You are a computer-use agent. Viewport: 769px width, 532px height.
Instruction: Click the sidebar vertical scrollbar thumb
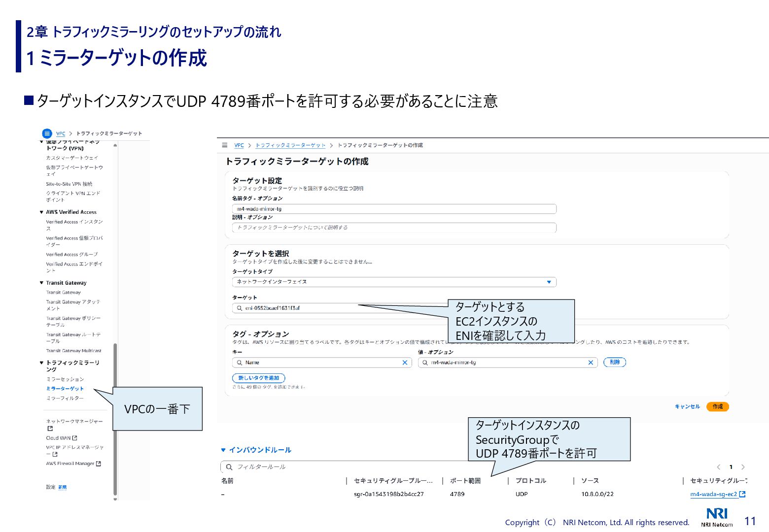115,419
